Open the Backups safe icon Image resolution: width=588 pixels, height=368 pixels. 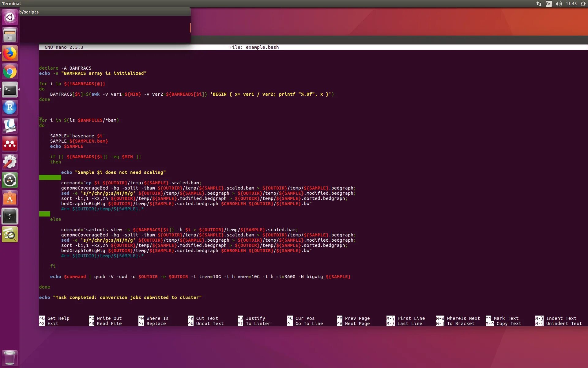tap(10, 217)
